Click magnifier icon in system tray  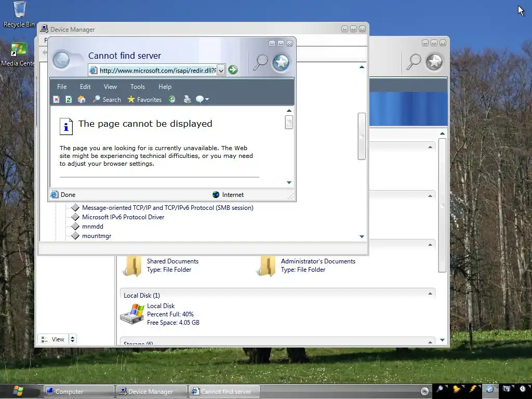tap(440, 389)
